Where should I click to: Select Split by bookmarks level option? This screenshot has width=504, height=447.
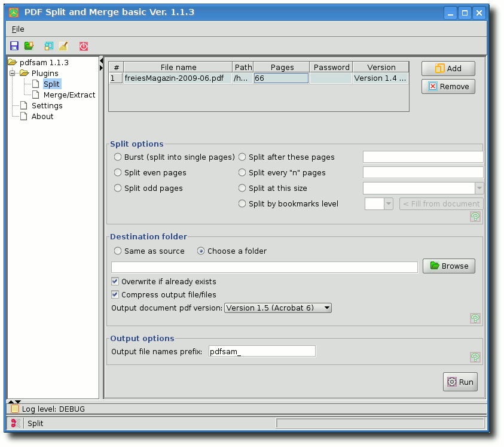point(242,203)
